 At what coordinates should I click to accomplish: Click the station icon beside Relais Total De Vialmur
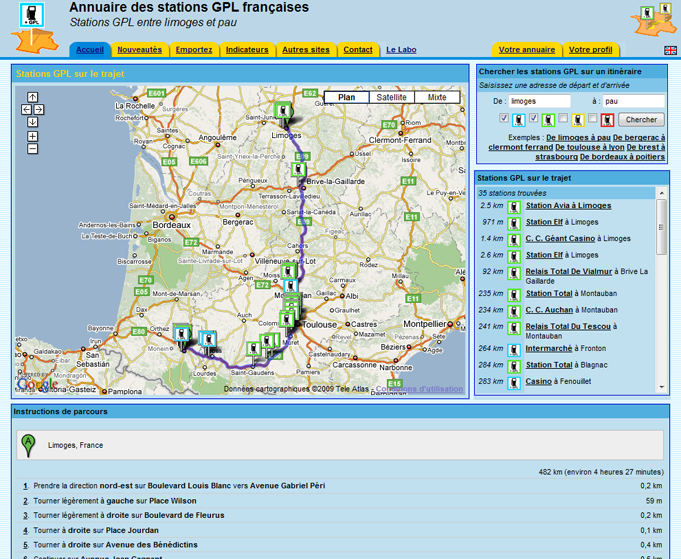[x=514, y=273]
